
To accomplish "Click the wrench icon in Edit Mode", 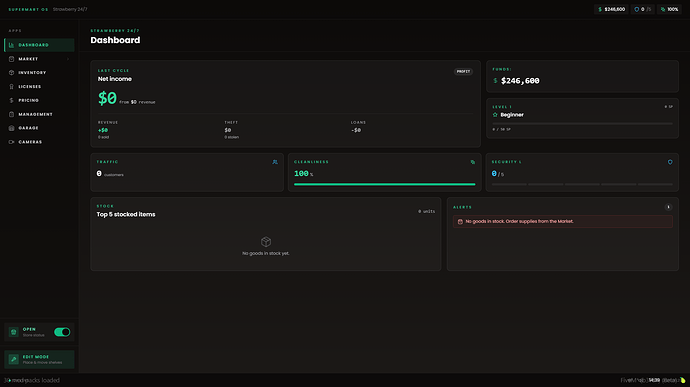I will point(14,359).
